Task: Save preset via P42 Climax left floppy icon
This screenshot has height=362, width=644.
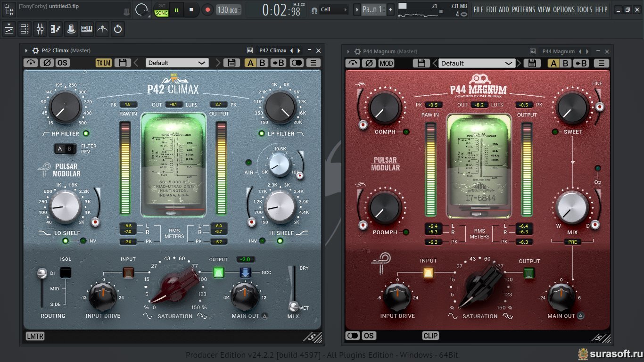Action: 123,63
